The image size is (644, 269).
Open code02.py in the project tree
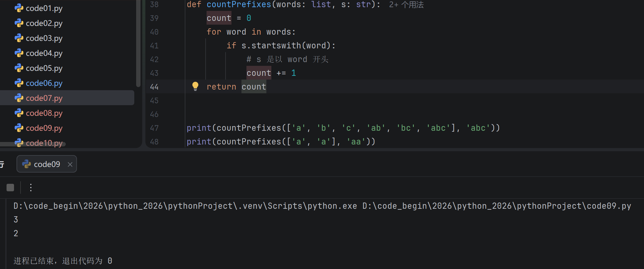(x=44, y=23)
